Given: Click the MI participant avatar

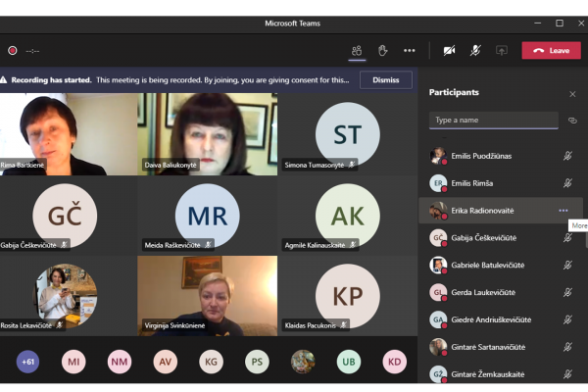Looking at the screenshot, I should click(73, 362).
